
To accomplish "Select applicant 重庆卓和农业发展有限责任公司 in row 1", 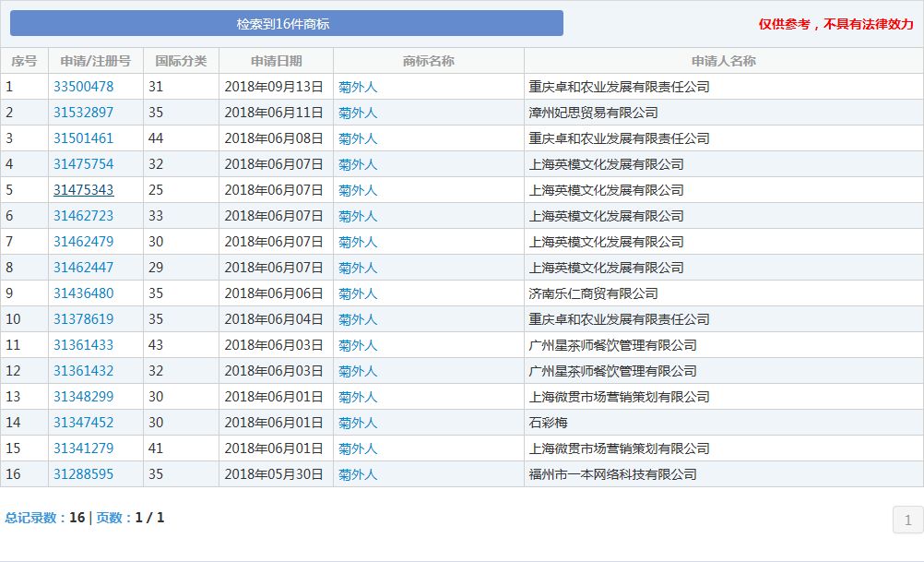I will [619, 88].
